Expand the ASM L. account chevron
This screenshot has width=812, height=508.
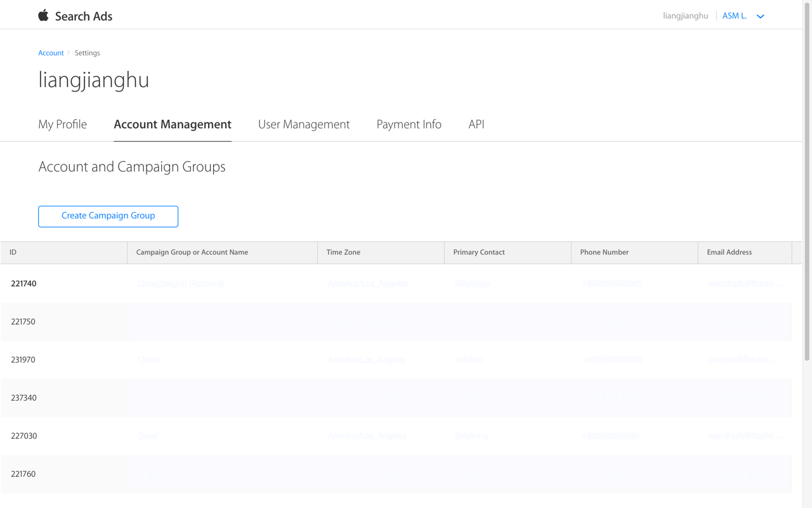760,17
